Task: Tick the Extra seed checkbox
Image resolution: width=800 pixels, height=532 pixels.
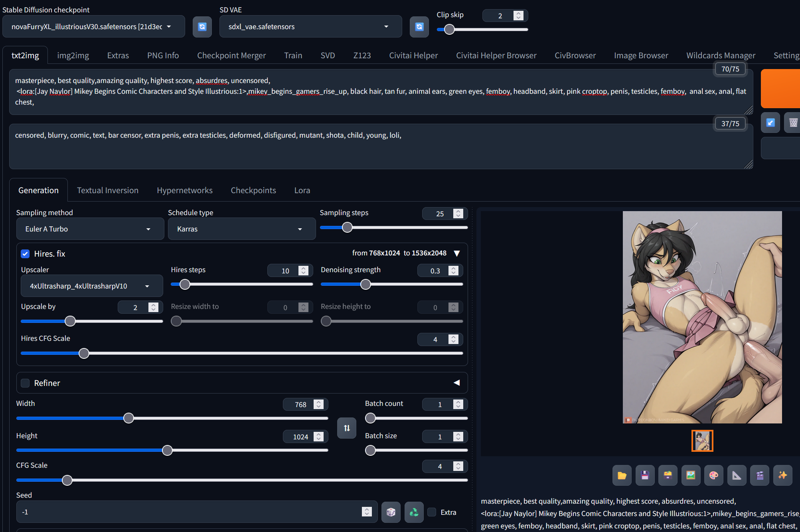Action: point(432,512)
